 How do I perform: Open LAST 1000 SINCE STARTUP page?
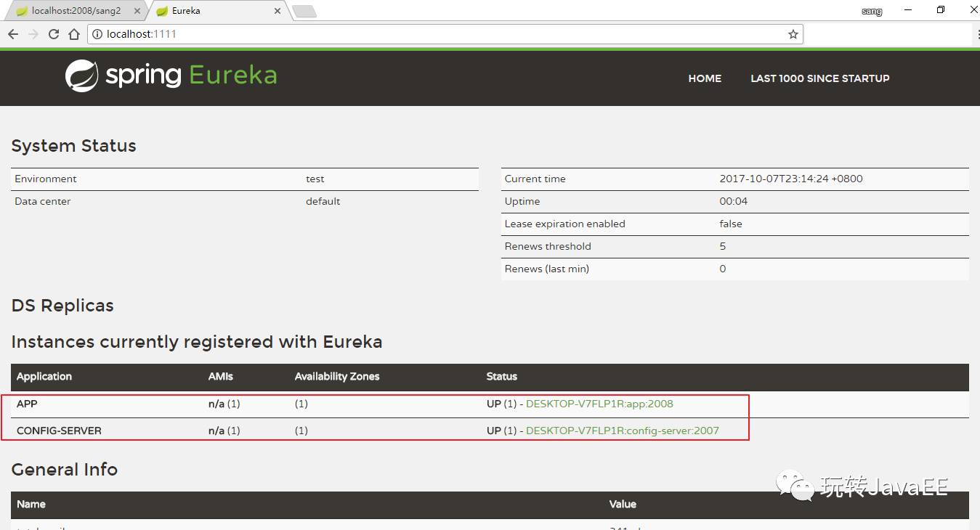[820, 78]
